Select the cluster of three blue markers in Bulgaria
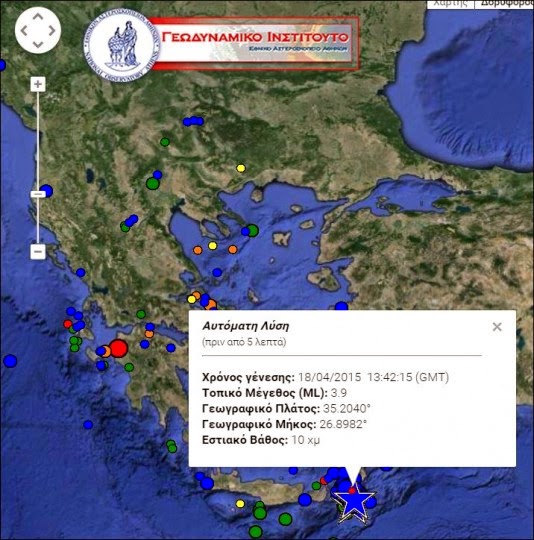Screen dimensions: 534x540 [193, 121]
